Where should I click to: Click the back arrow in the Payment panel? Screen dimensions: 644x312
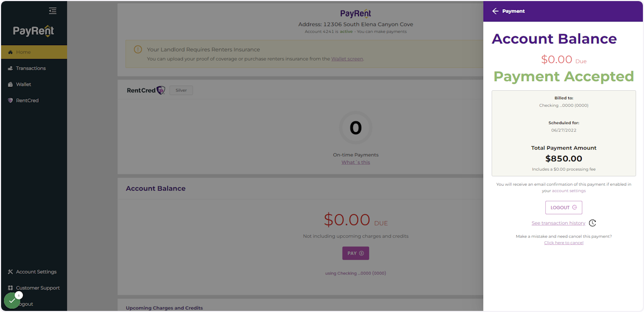tap(496, 11)
